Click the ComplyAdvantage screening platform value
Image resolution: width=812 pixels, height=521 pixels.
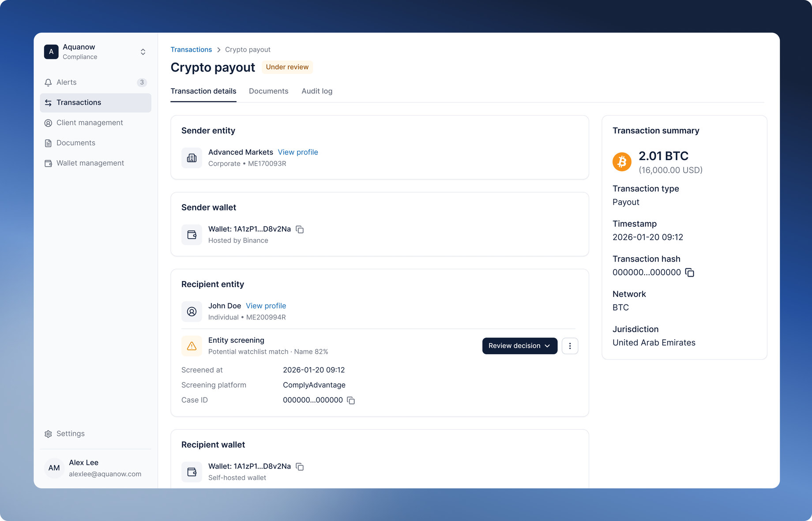[314, 385]
